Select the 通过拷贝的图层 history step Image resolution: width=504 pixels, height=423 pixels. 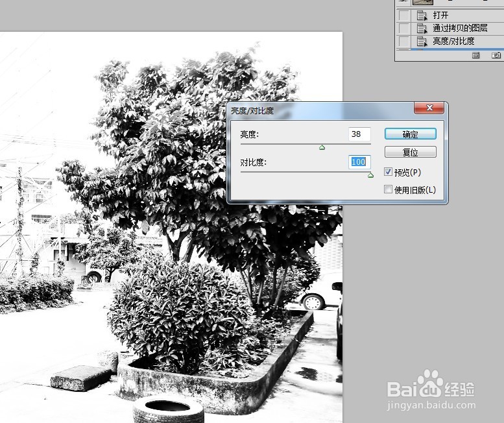(x=450, y=29)
